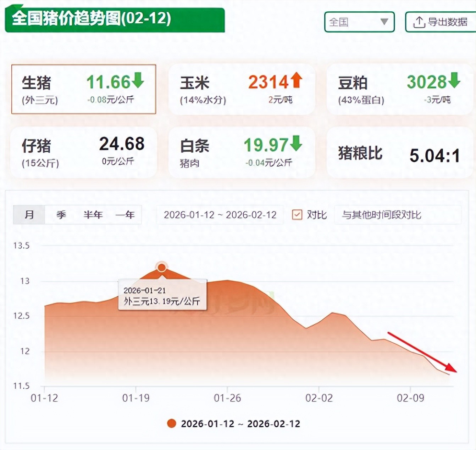Click green down arrow beside 豆粕 price
The height and width of the screenshot is (450, 476).
(x=454, y=80)
